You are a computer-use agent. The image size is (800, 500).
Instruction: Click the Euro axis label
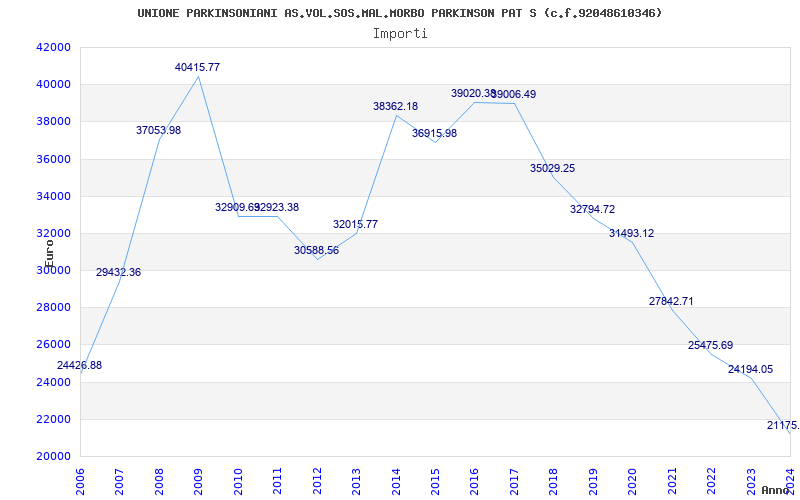tap(49, 254)
